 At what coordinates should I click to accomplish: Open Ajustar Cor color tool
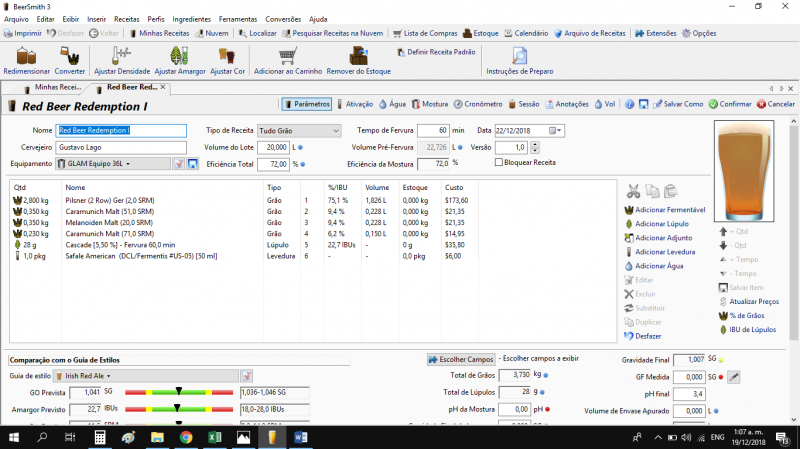228,61
